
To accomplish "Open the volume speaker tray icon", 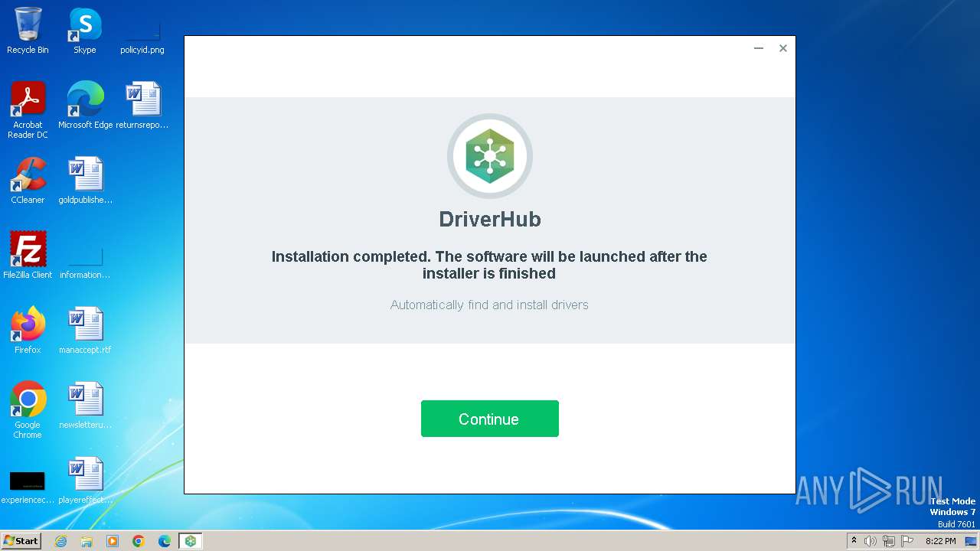I will pos(871,541).
